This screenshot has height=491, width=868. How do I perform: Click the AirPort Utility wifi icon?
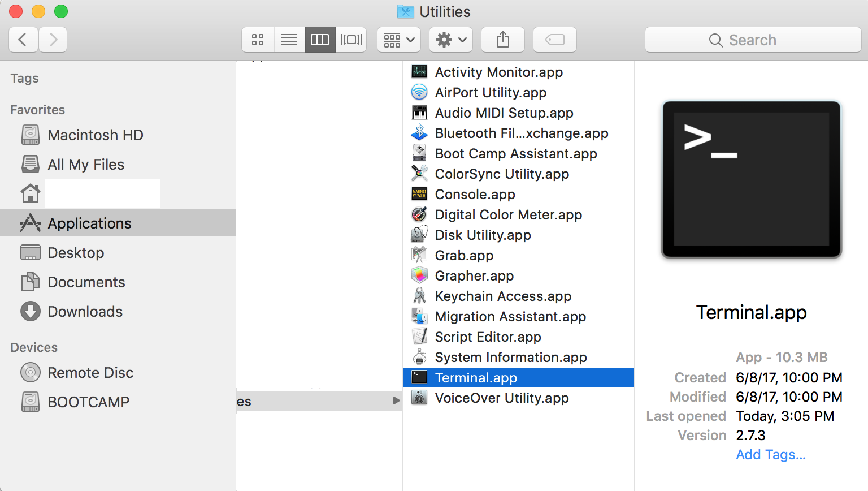[419, 92]
